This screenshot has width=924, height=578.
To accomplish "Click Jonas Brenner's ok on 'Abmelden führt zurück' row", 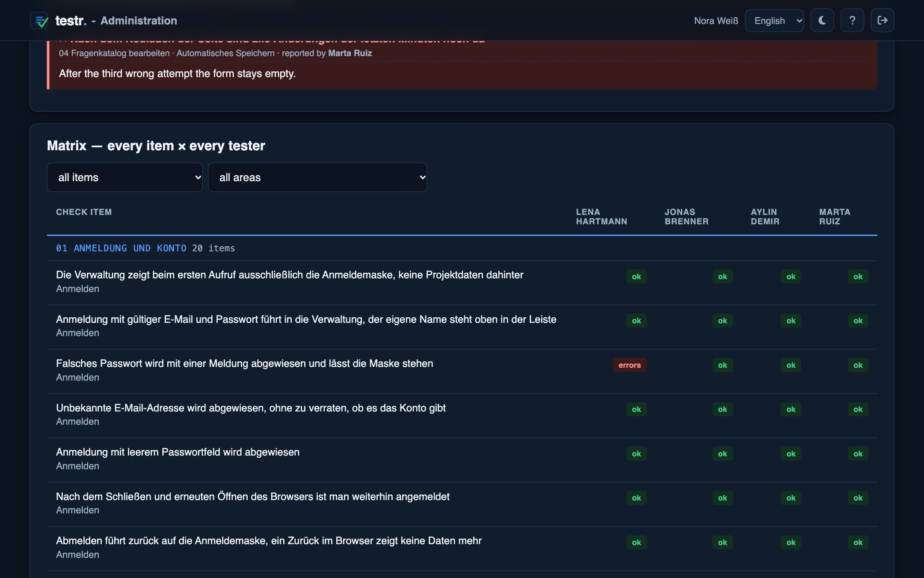I will [723, 542].
